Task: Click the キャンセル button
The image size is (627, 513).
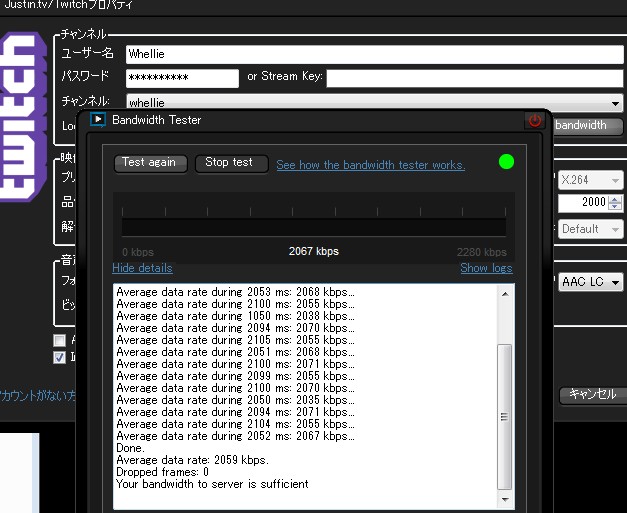Action: [593, 395]
